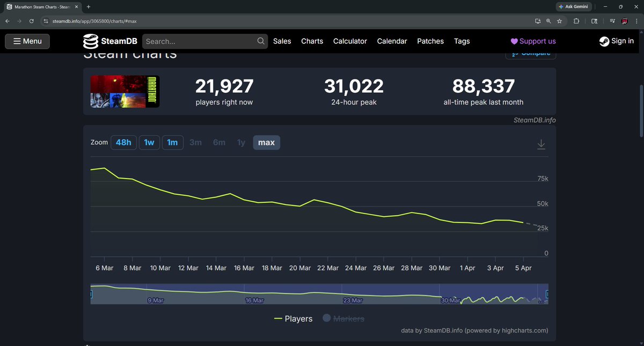Click the Google Lens search icon in the toolbar

click(x=594, y=21)
